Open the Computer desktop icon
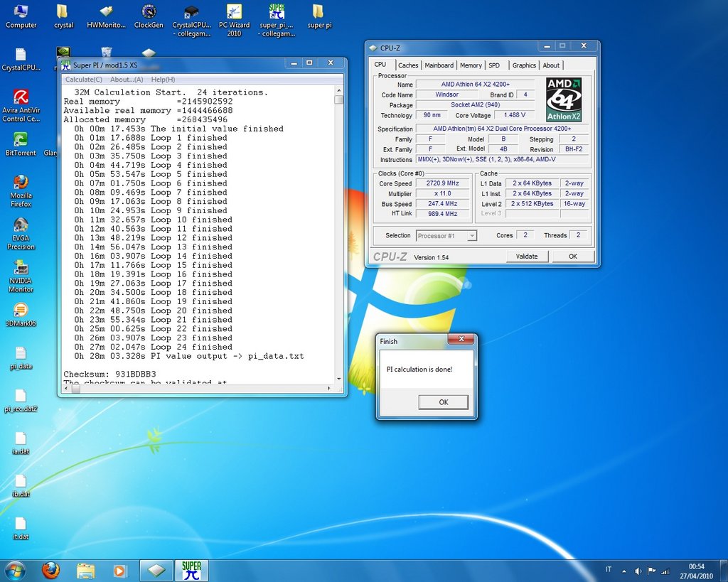The image size is (728, 582). pyautogui.click(x=21, y=17)
